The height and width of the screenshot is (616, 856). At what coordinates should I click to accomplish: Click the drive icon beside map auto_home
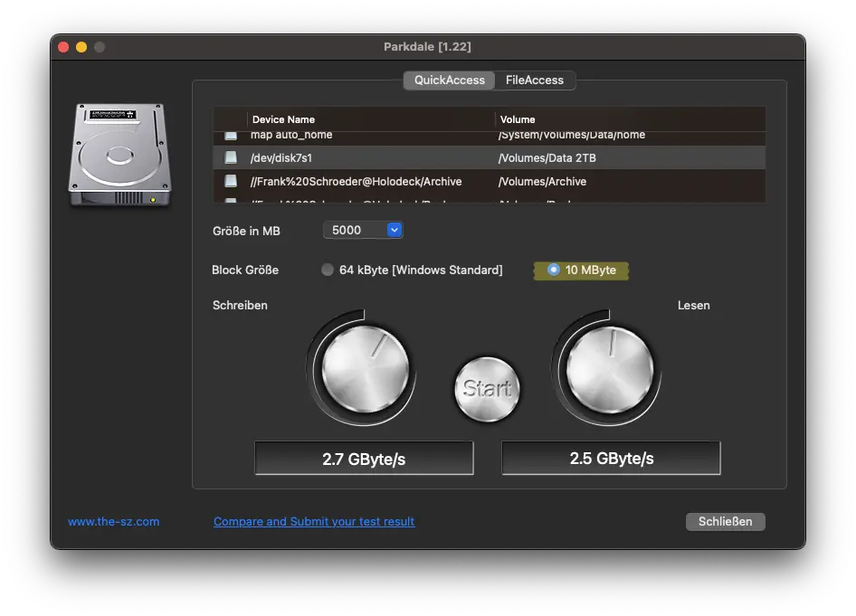point(231,136)
